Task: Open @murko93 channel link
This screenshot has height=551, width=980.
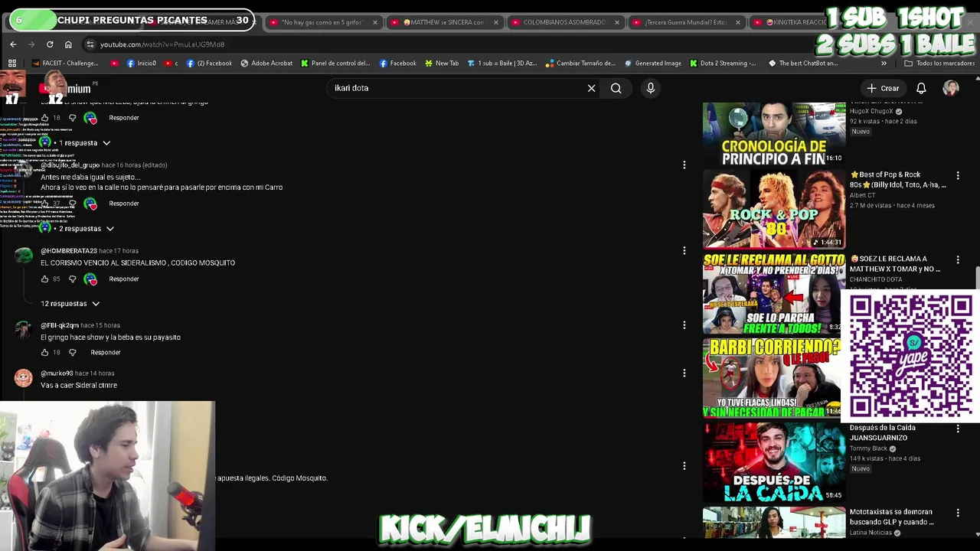Action: tap(57, 373)
